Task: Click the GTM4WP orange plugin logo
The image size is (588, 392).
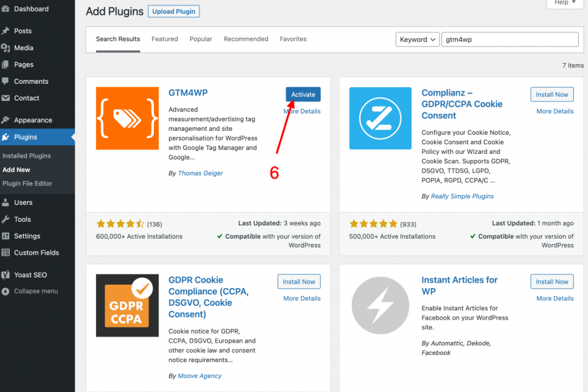Action: [x=127, y=118]
